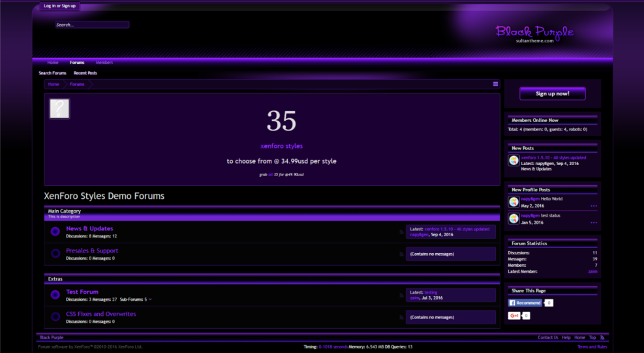Open the Presales & Support forum

click(92, 251)
